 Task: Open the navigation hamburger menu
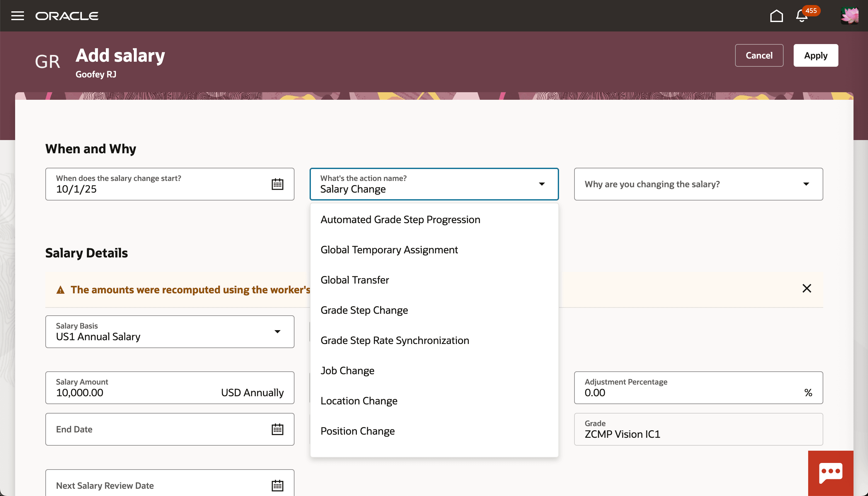[17, 16]
